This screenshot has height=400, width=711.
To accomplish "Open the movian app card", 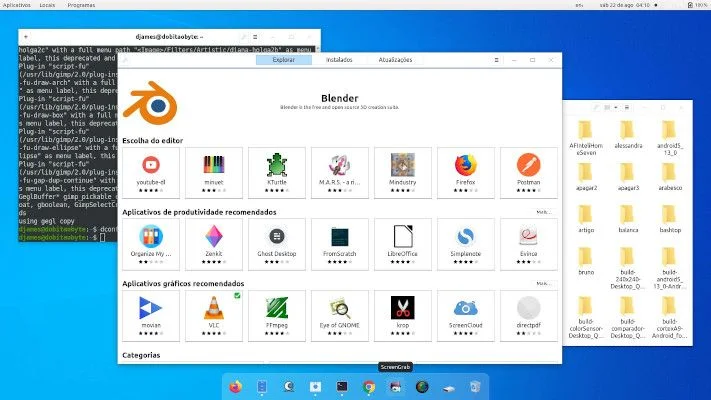I will 151,316.
